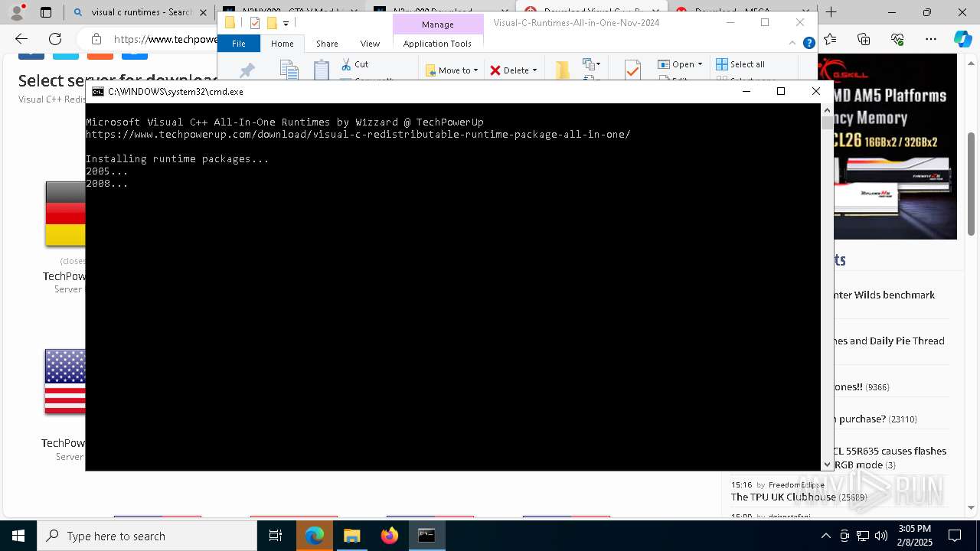Open Edge Browser essentials heart icon

(897, 39)
